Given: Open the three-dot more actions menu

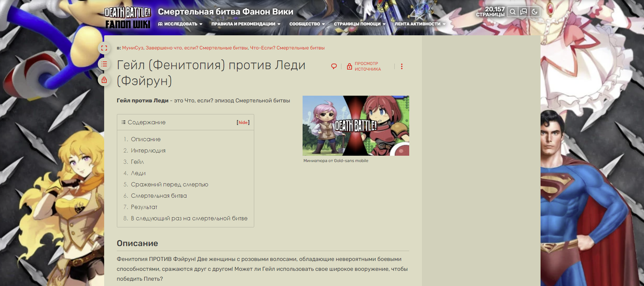Looking at the screenshot, I should coord(401,66).
